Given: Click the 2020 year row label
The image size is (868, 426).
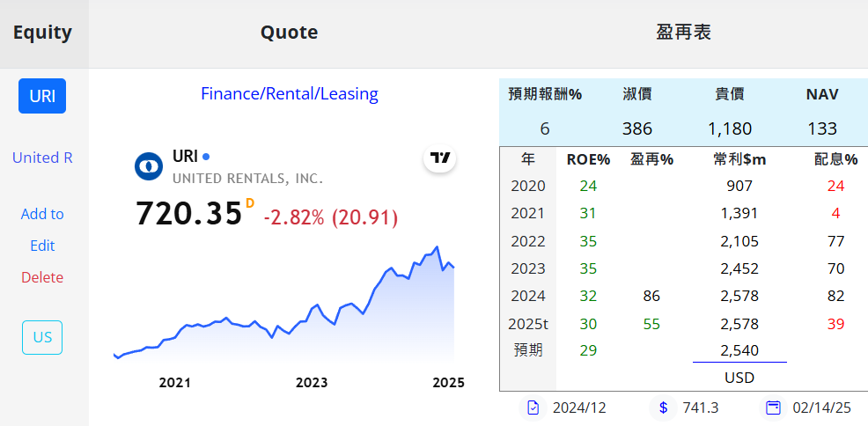Looking at the screenshot, I should tap(528, 186).
